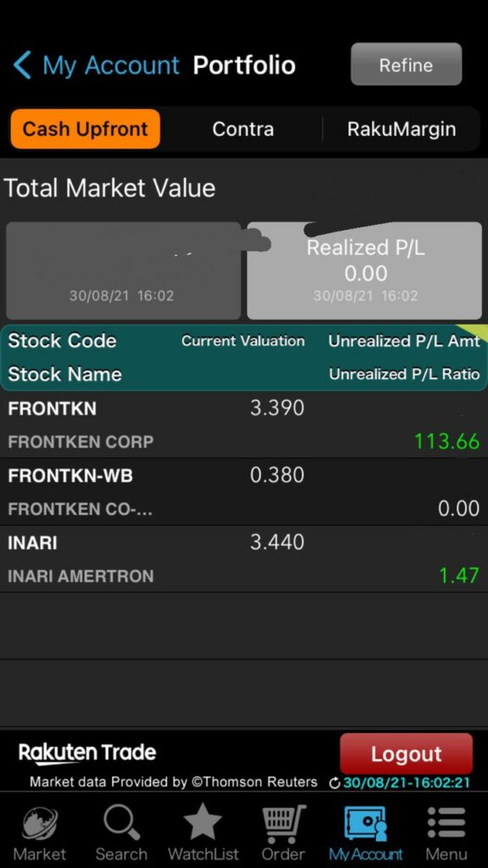Click the red Logout button
The image size is (488, 868).
[x=406, y=754]
